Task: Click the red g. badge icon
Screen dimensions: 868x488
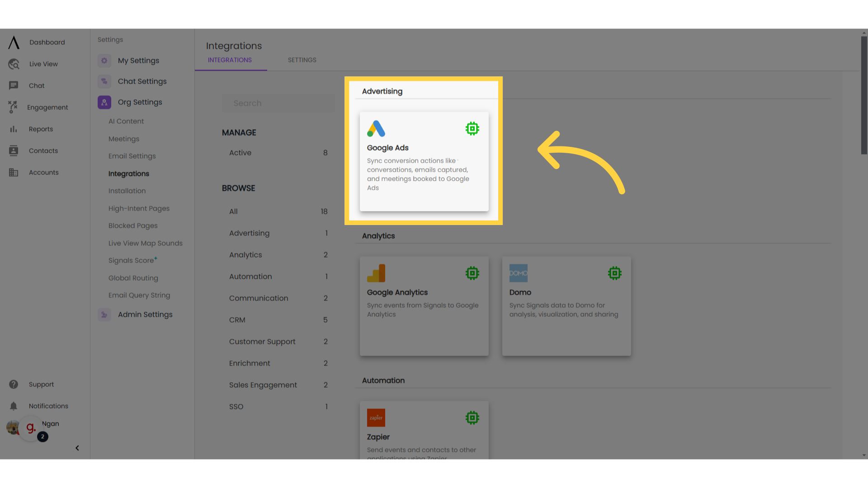Action: (x=31, y=427)
